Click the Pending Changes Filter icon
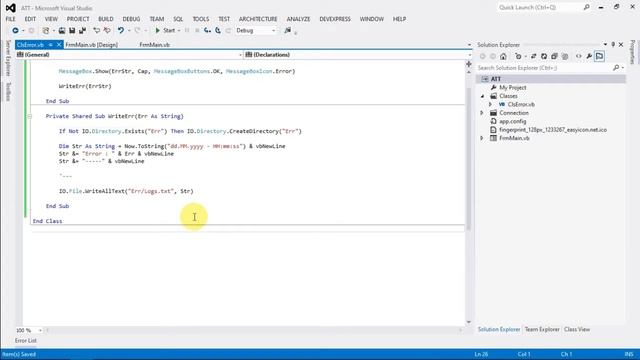The image size is (640, 360). [518, 56]
